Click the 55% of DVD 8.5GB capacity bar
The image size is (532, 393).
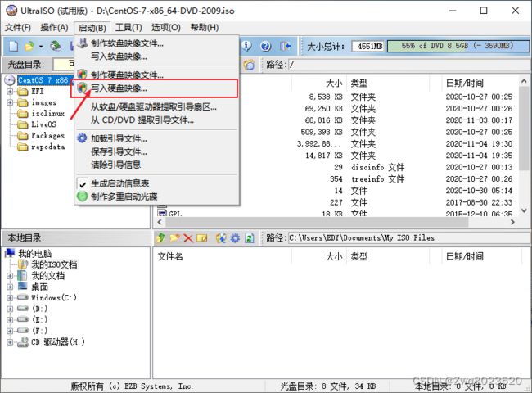click(x=458, y=46)
